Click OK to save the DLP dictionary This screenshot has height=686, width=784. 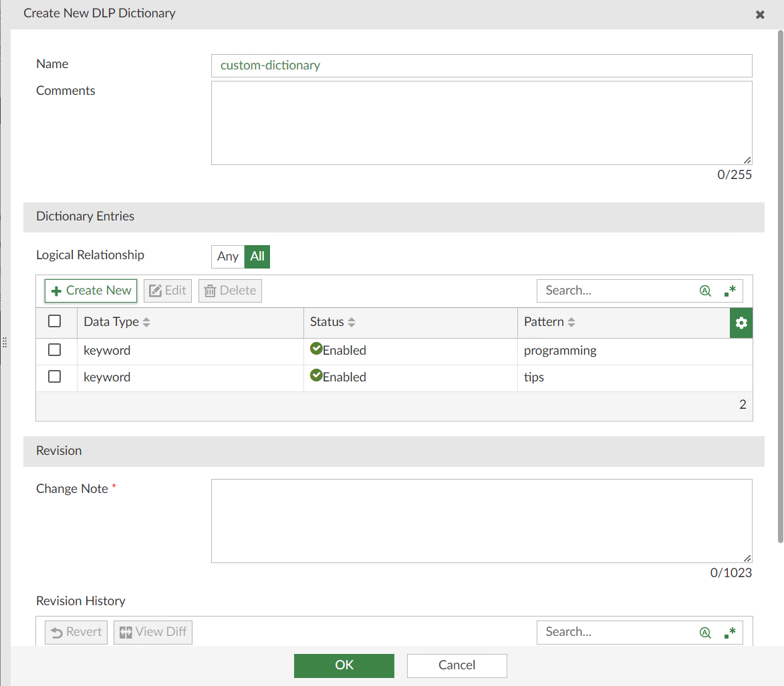pyautogui.click(x=344, y=665)
